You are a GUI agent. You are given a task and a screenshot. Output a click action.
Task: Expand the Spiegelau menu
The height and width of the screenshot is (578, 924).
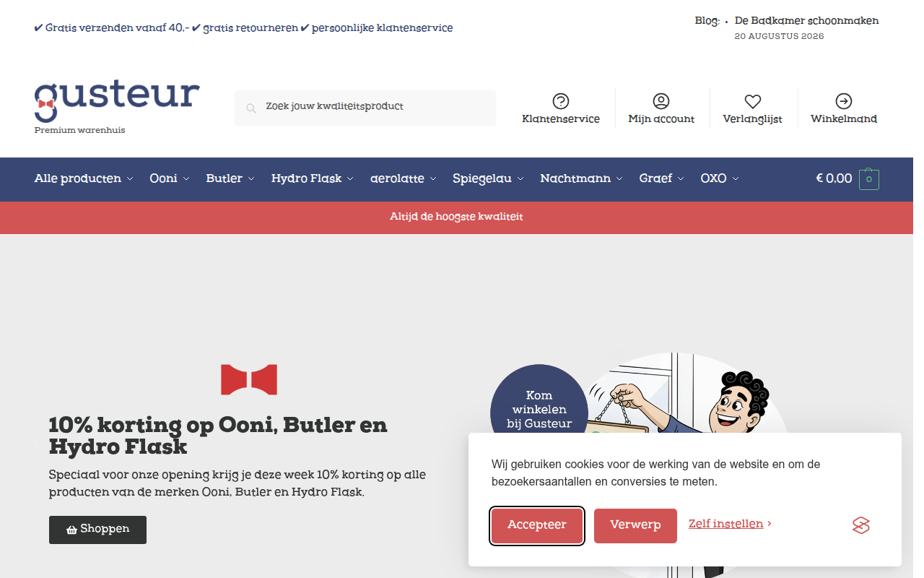click(x=489, y=178)
